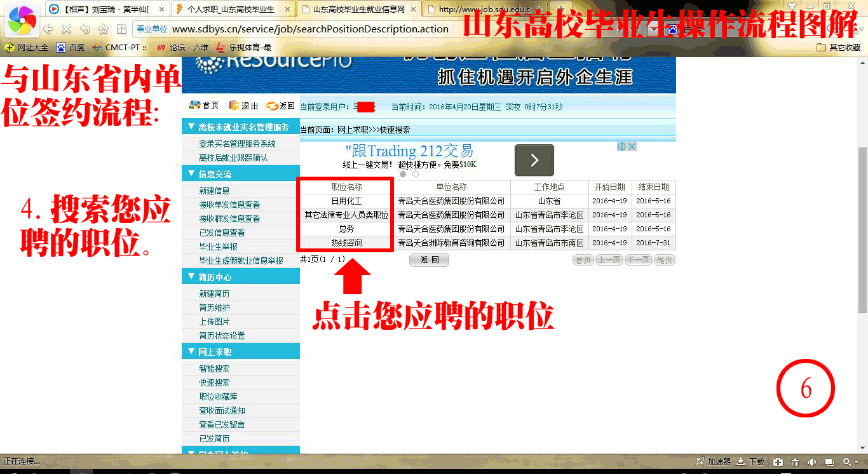Click the 事业单位 badge in address bar
868x474 pixels.
click(152, 29)
